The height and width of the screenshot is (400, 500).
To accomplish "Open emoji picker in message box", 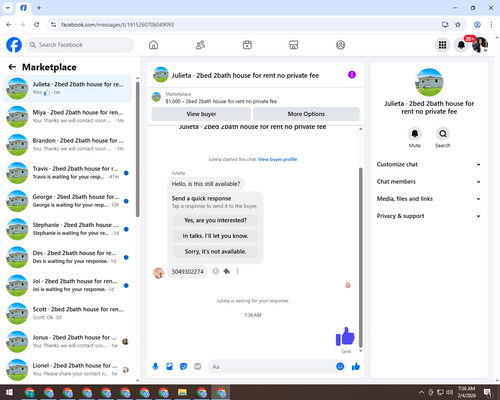I will [x=340, y=367].
